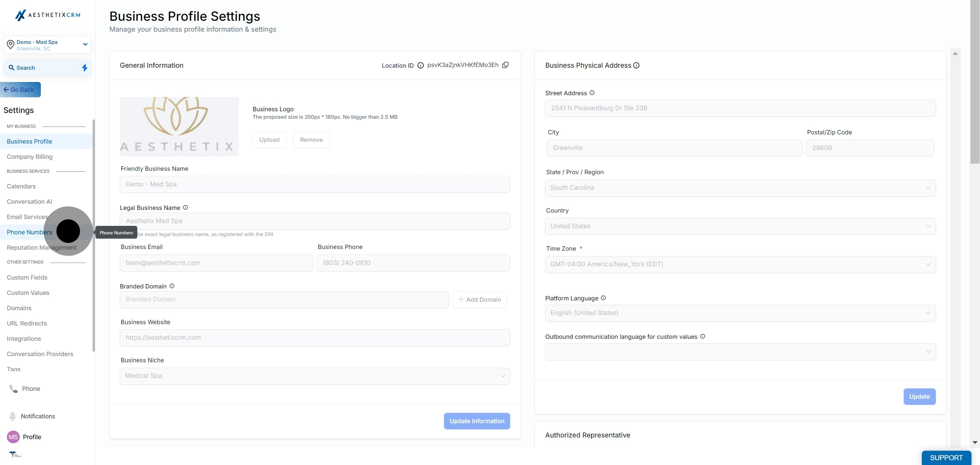Click the MS profile avatar

[x=13, y=437]
